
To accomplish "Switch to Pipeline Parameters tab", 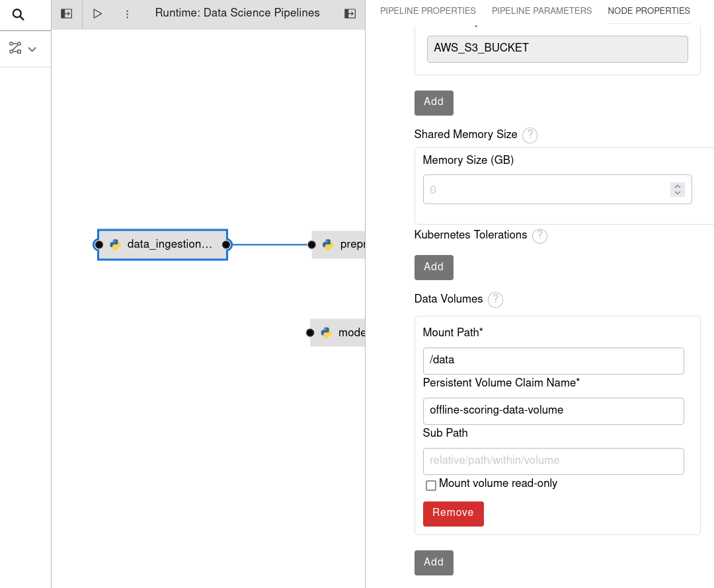I will click(541, 11).
